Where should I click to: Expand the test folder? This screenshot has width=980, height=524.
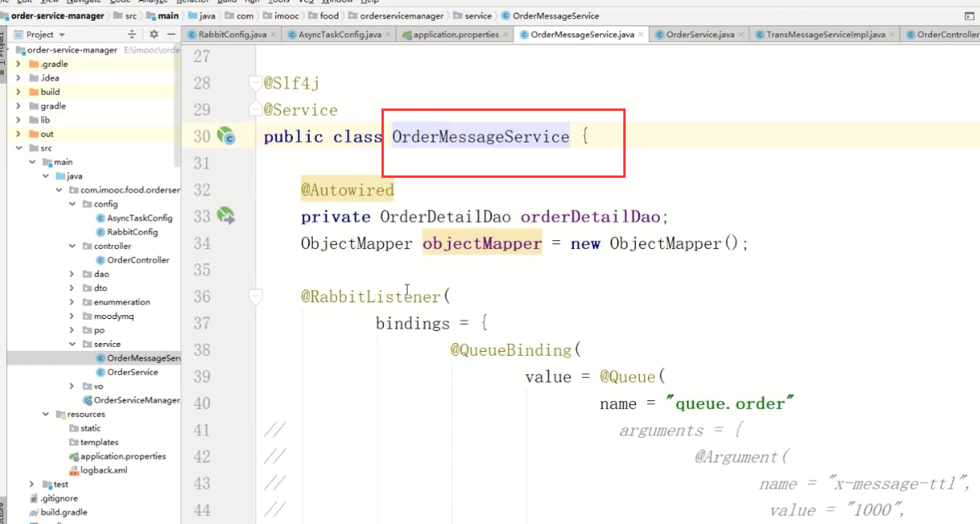(x=32, y=484)
